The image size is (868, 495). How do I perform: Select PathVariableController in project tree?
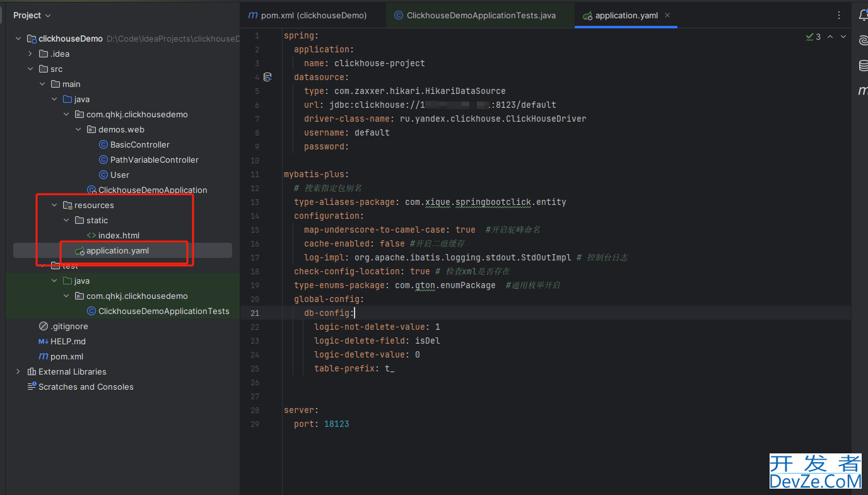click(155, 160)
